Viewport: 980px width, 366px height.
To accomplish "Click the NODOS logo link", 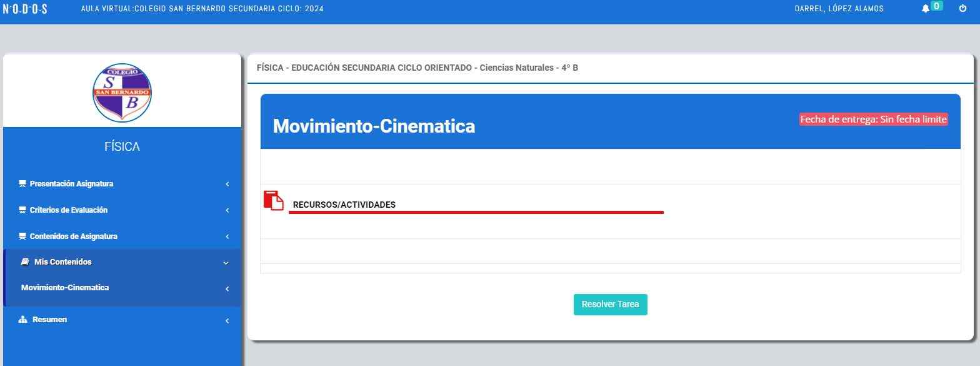I will click(25, 9).
